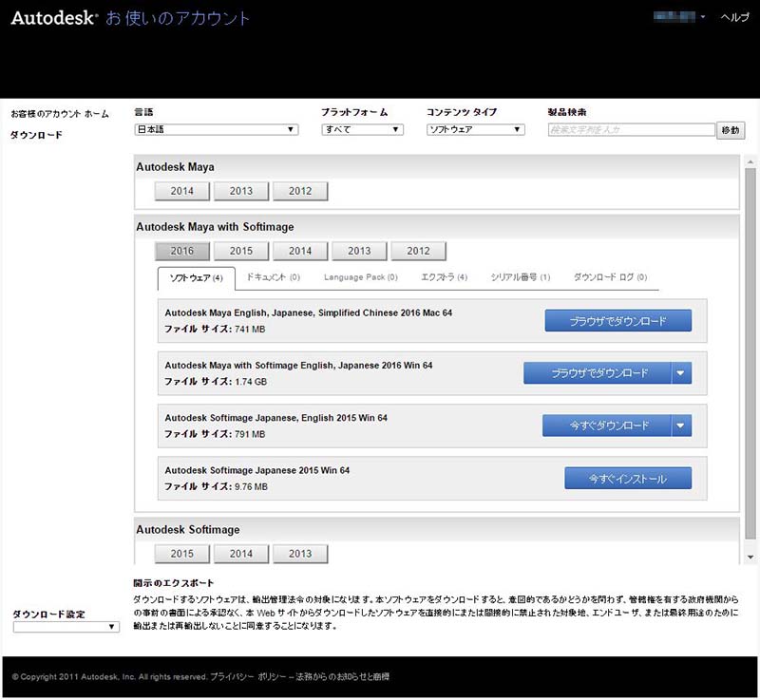The height and width of the screenshot is (700, 760).
Task: Click ブラウザでダウンロード for Maya with Softimage 2016 Win 64
Action: point(598,373)
